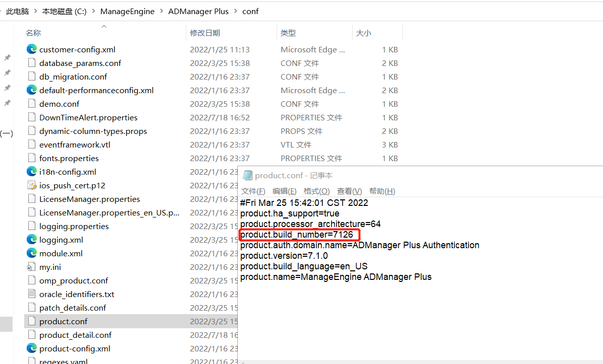Click the LicenseManager.properties file icon

(32, 199)
